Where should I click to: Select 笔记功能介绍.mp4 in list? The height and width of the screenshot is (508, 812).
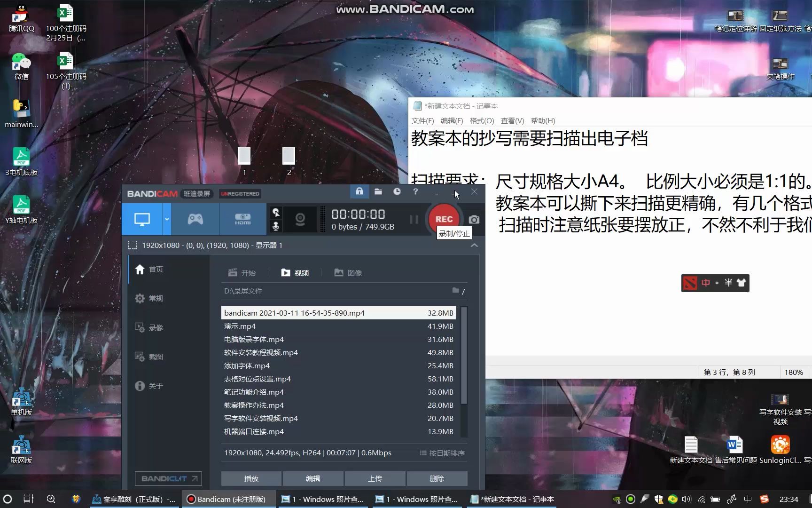coord(338,392)
